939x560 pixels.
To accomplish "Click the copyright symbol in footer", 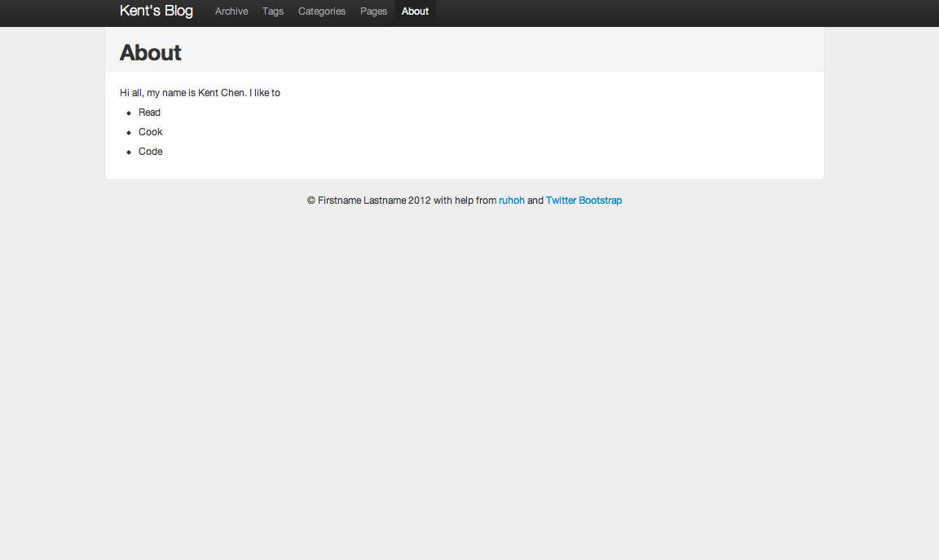I will (x=311, y=201).
